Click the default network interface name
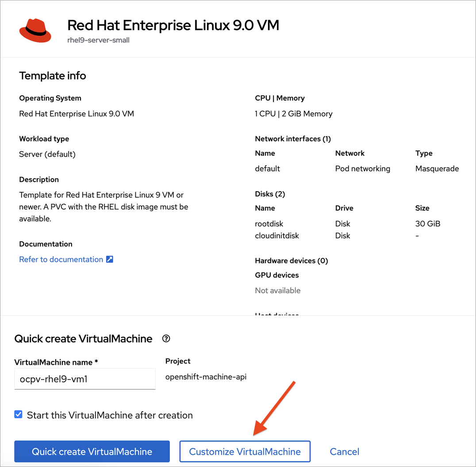The width and height of the screenshot is (476, 467). pos(267,168)
